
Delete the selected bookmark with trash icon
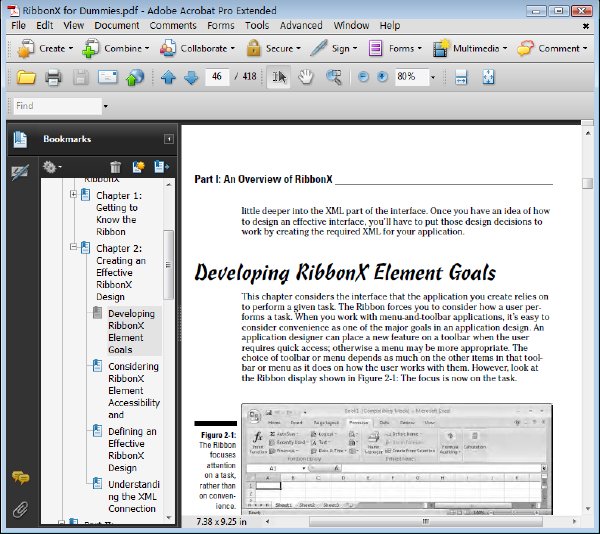point(115,167)
